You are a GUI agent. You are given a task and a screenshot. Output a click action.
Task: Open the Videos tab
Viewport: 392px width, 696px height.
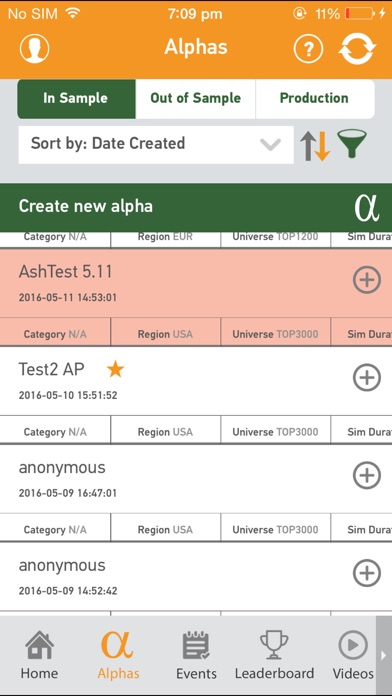click(x=353, y=656)
